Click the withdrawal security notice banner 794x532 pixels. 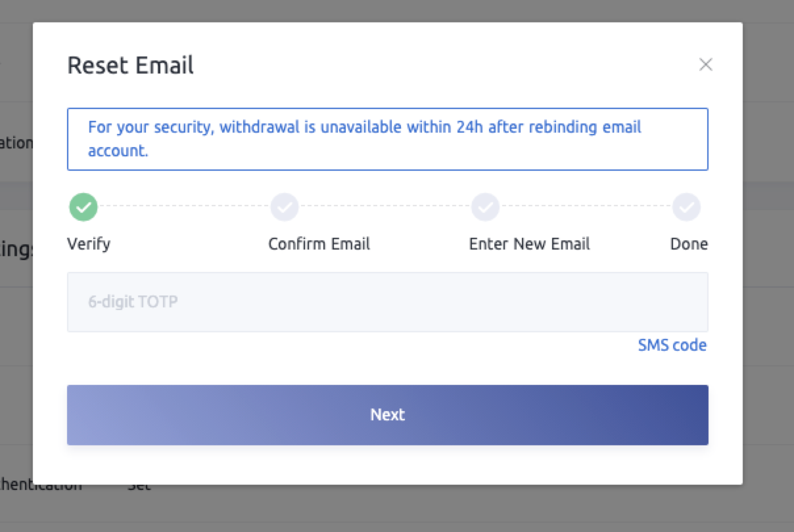click(387, 139)
